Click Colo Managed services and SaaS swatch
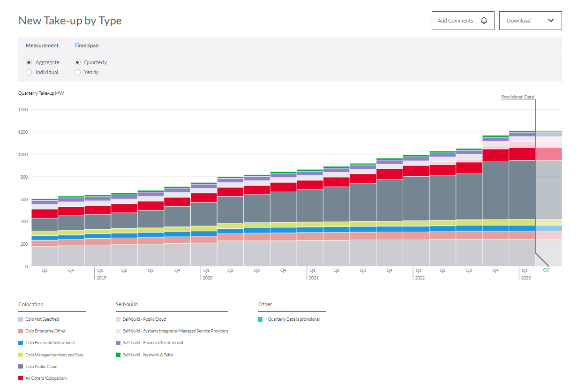 [x=21, y=355]
